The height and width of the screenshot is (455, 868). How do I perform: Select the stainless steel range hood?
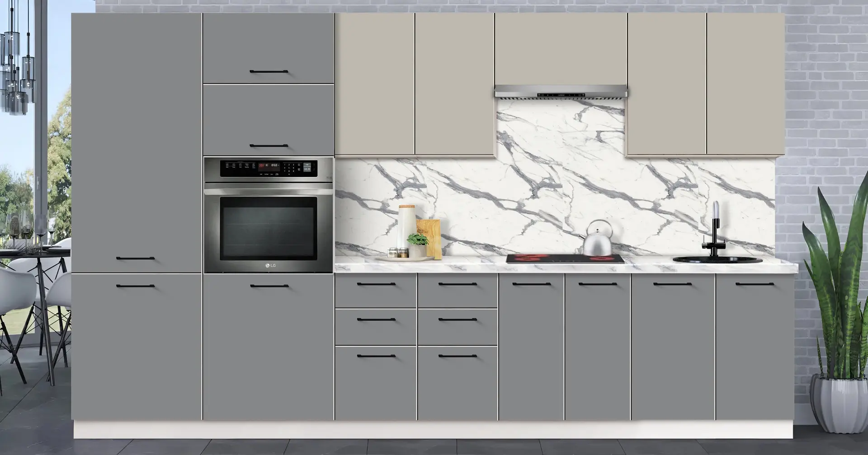click(561, 92)
